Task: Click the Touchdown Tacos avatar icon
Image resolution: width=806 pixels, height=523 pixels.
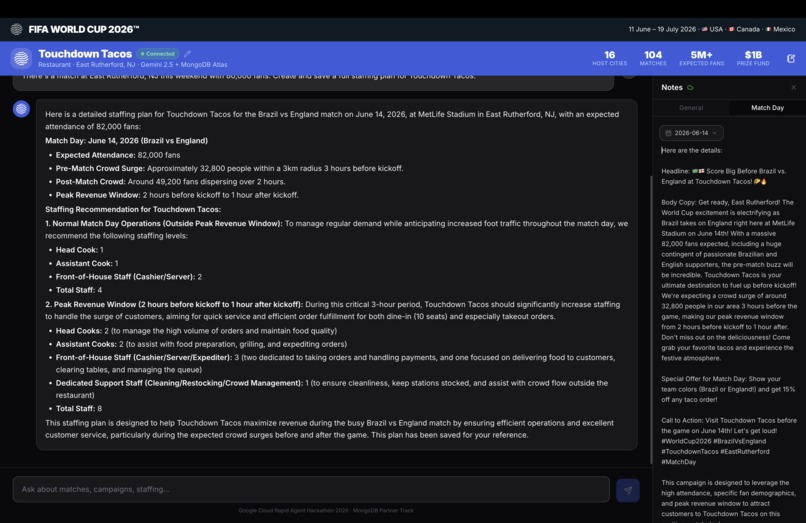Action: [21, 59]
